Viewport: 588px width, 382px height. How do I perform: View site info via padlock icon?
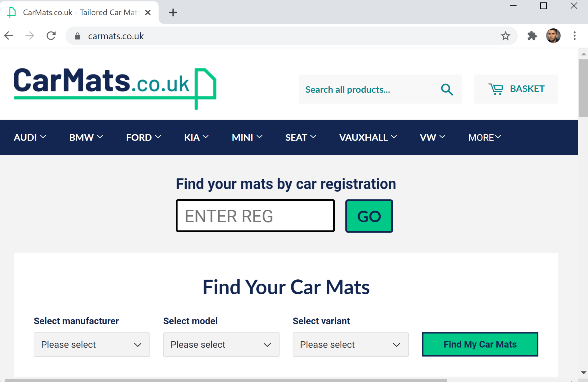point(77,36)
